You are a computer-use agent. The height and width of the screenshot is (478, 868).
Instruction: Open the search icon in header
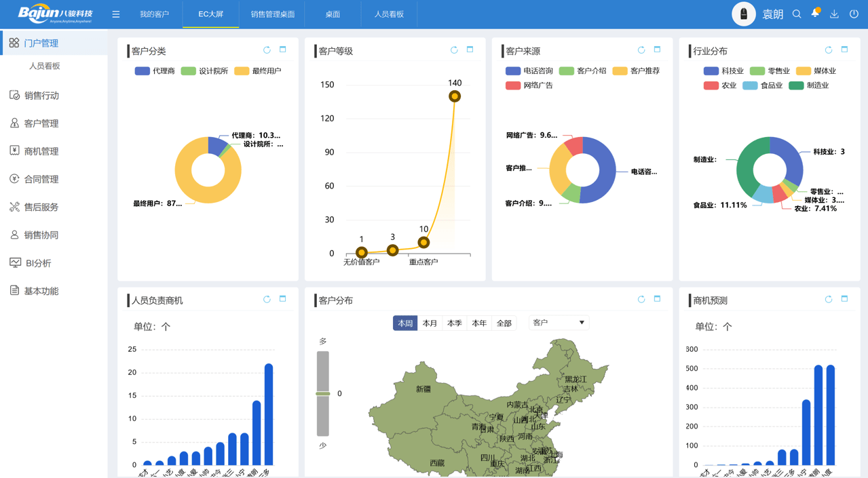click(797, 14)
